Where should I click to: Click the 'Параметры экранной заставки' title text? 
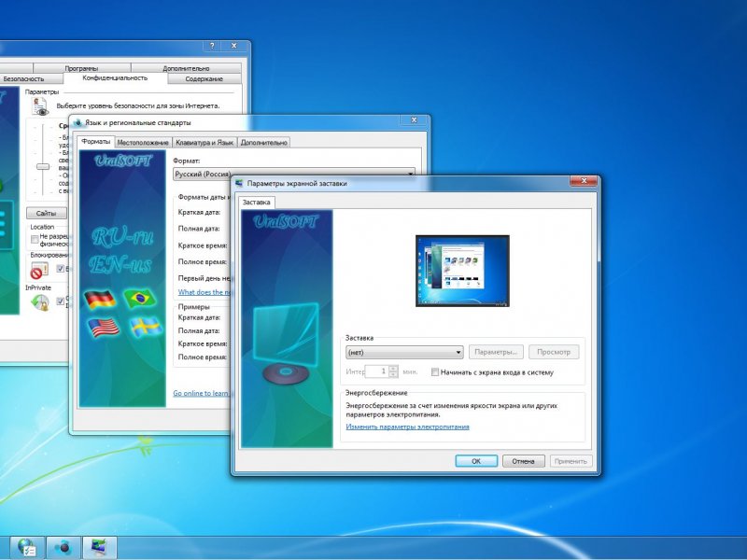click(x=297, y=183)
